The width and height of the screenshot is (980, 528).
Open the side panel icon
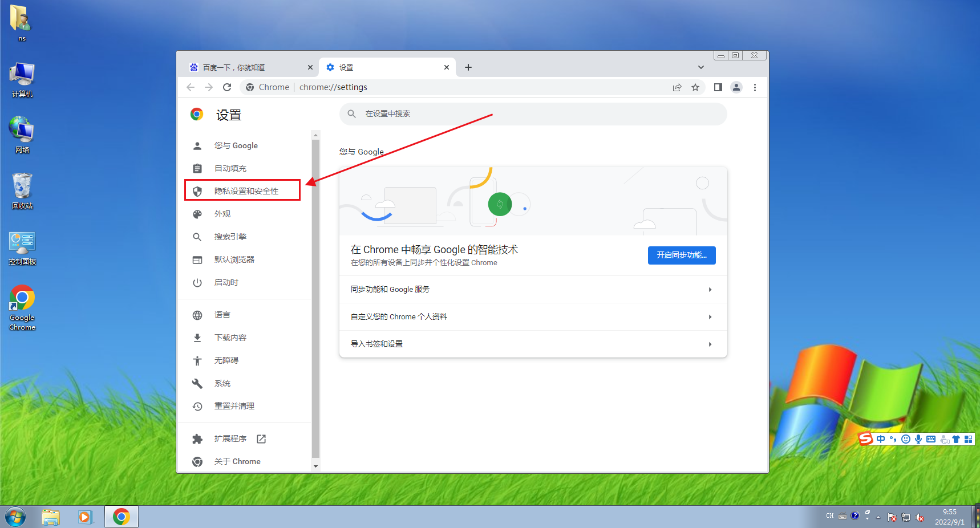(x=718, y=87)
